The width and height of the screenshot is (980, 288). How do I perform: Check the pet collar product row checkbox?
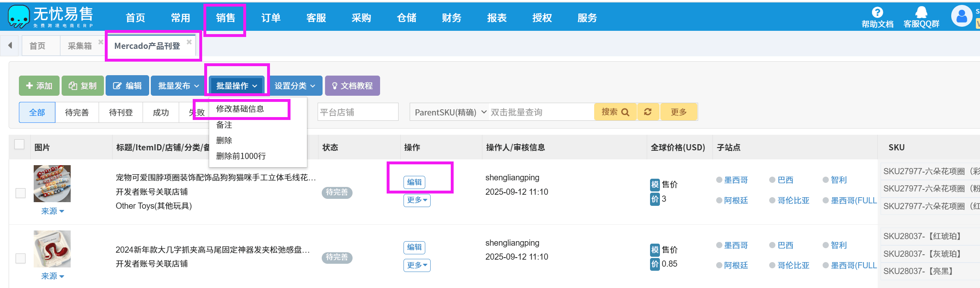click(21, 193)
